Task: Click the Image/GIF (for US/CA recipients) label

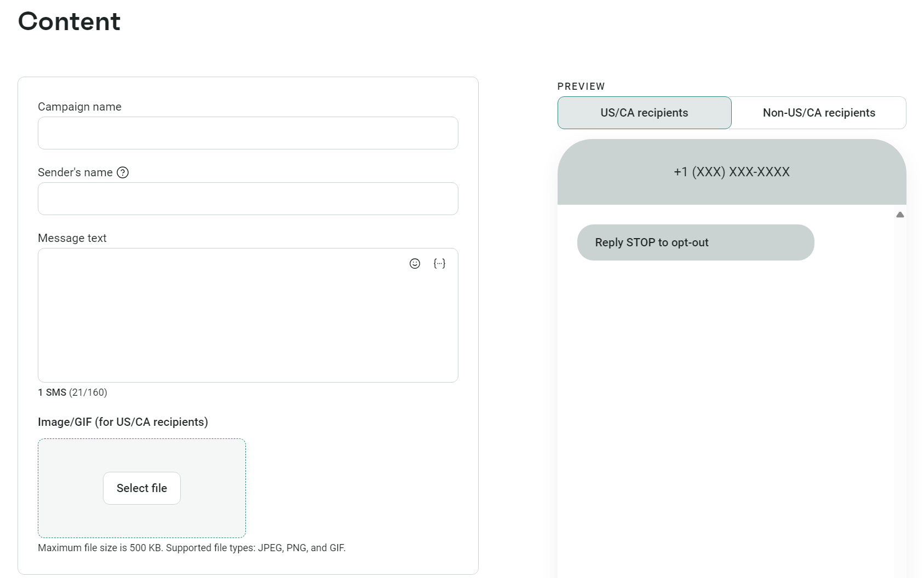Action: pyautogui.click(x=123, y=422)
